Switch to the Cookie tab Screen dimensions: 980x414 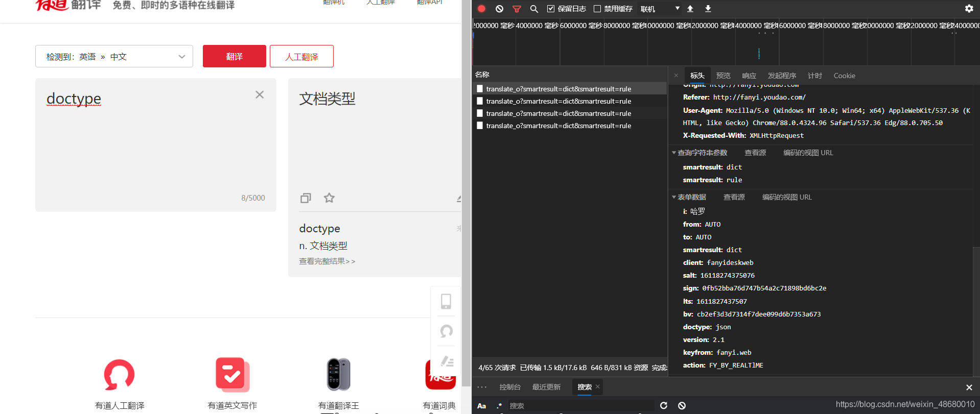click(x=844, y=76)
